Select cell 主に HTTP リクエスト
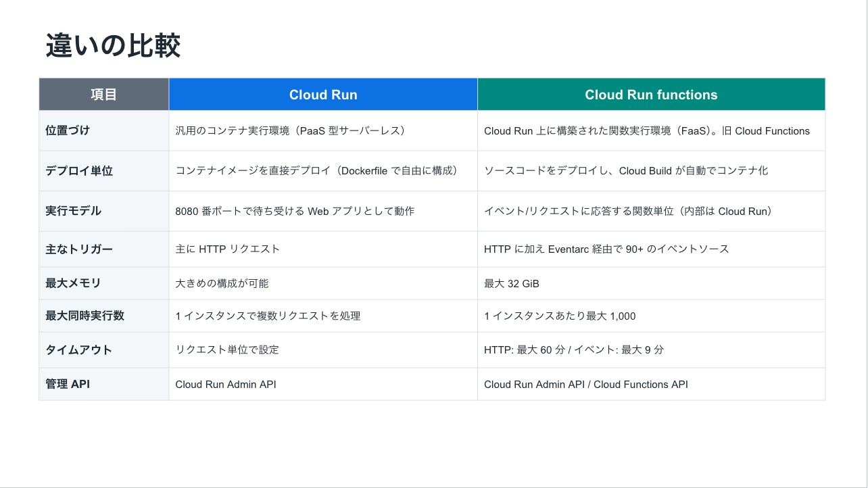 (x=323, y=249)
